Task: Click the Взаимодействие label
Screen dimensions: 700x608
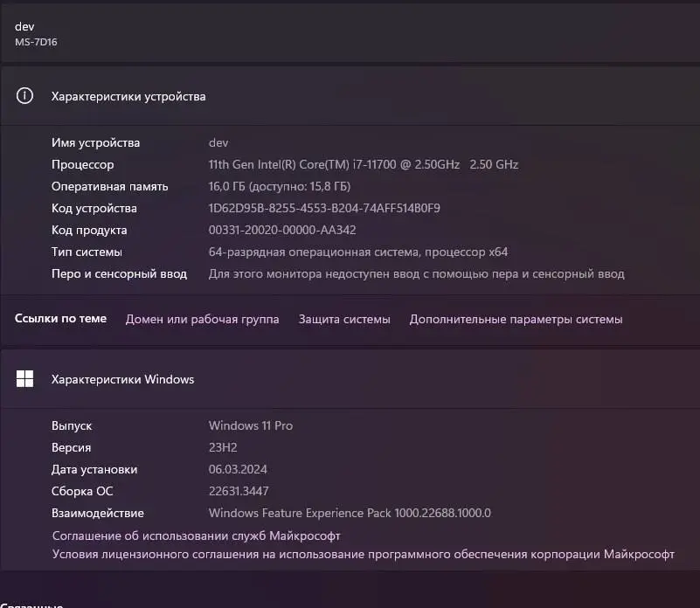Action: 97,513
